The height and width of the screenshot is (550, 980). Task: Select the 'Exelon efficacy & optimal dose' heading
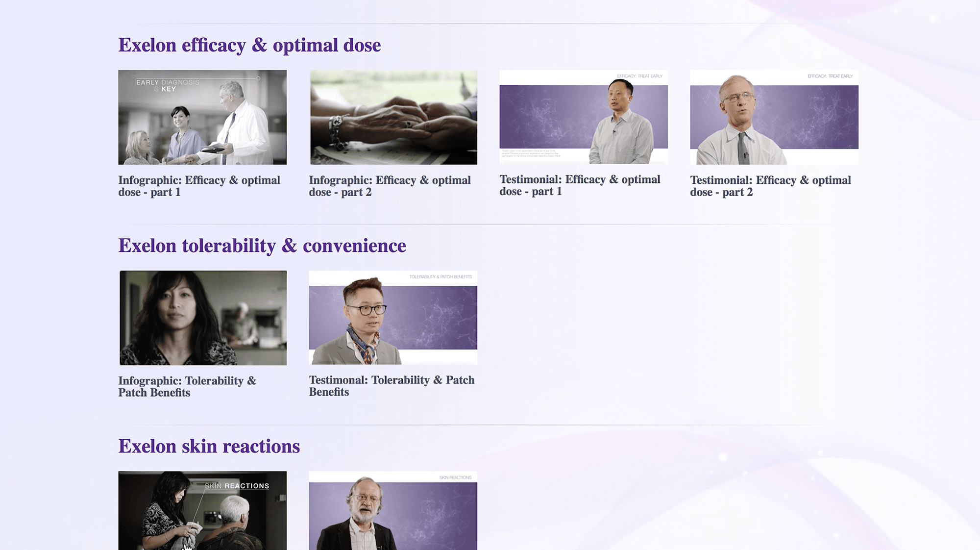coord(249,46)
